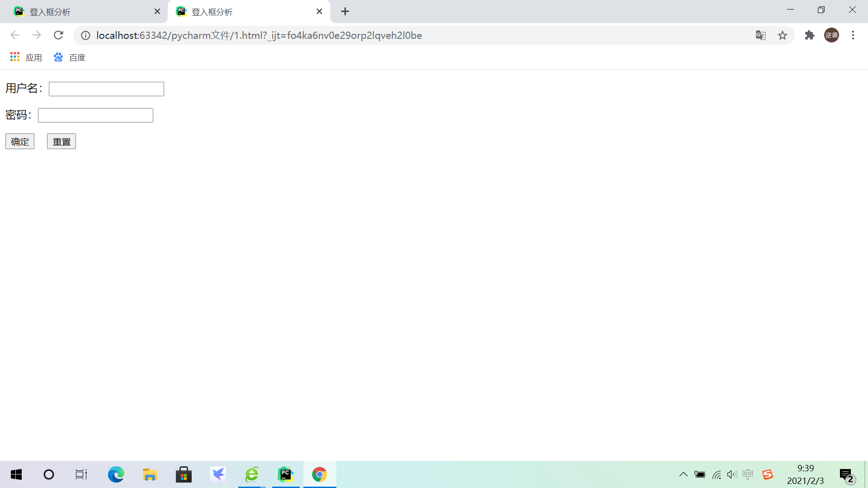Screen dimensions: 868x488
Task: Switch to the first 登入框分析 tab
Action: click(x=81, y=12)
